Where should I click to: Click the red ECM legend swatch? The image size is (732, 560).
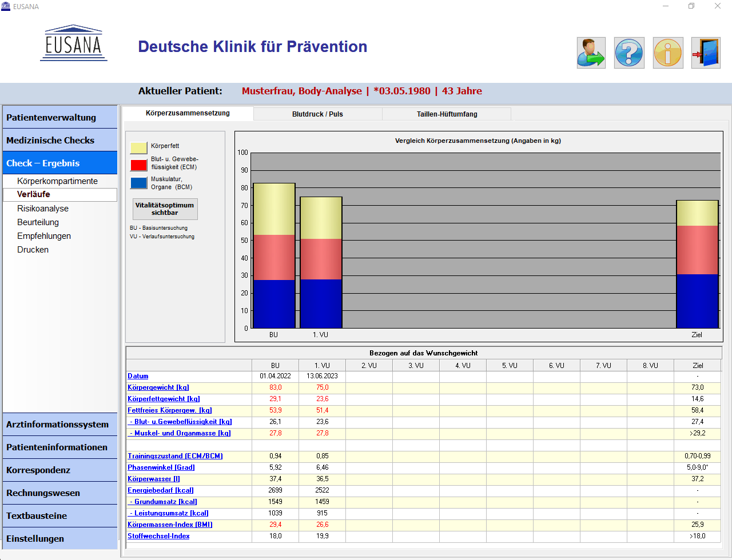tap(138, 165)
